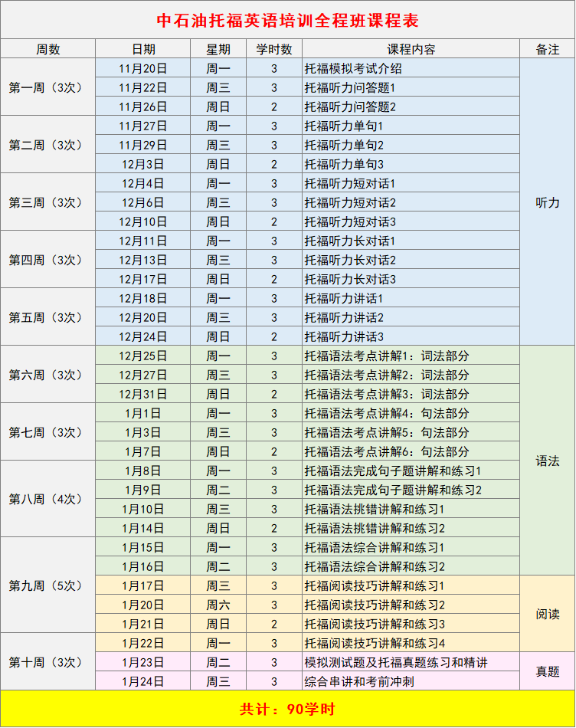The height and width of the screenshot is (728, 576).
Task: Click 托福阅读技巧讲解和练习1 cell
Action: (411, 586)
